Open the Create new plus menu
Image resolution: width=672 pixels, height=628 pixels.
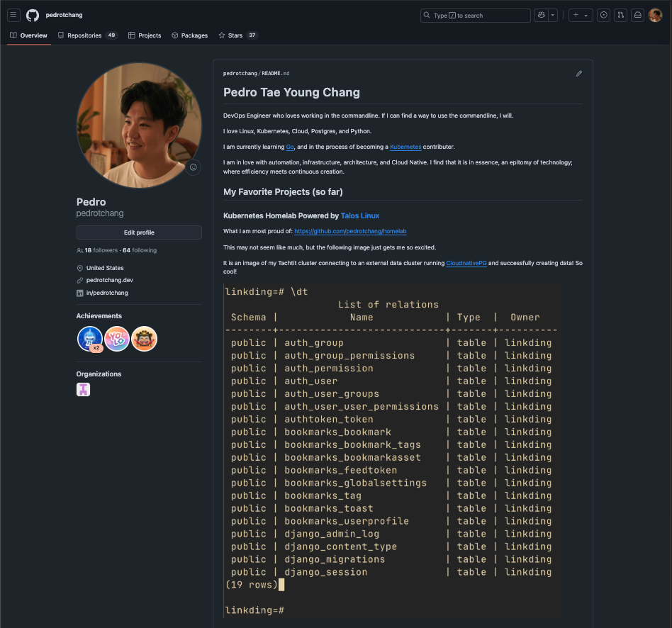(x=581, y=15)
